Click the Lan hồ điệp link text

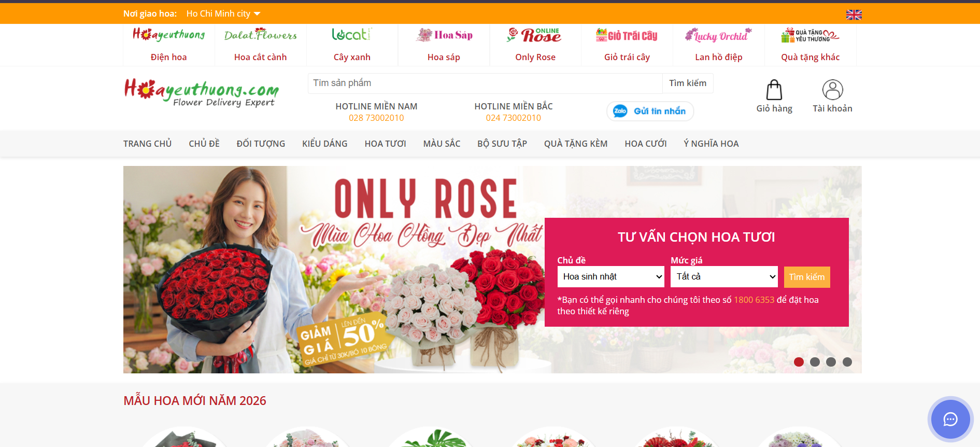point(719,57)
